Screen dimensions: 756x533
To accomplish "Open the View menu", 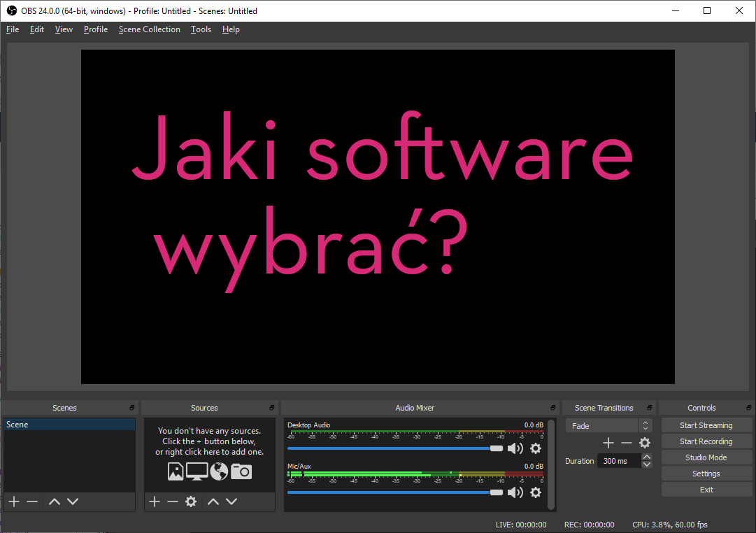I will 64,29.
